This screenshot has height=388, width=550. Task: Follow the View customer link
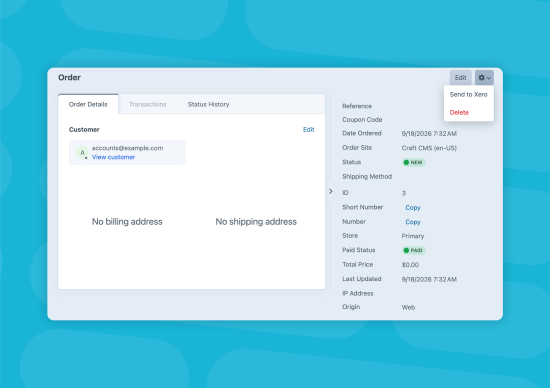pyautogui.click(x=113, y=157)
